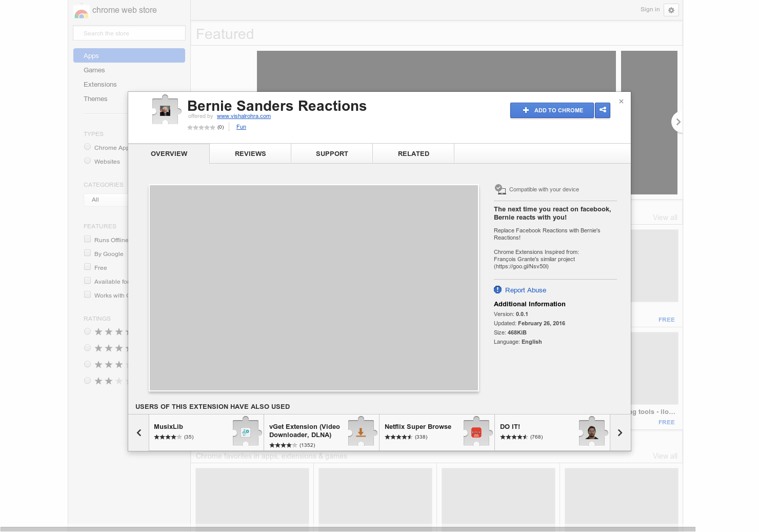Click the share icon button
This screenshot has height=532, width=759.
(603, 110)
